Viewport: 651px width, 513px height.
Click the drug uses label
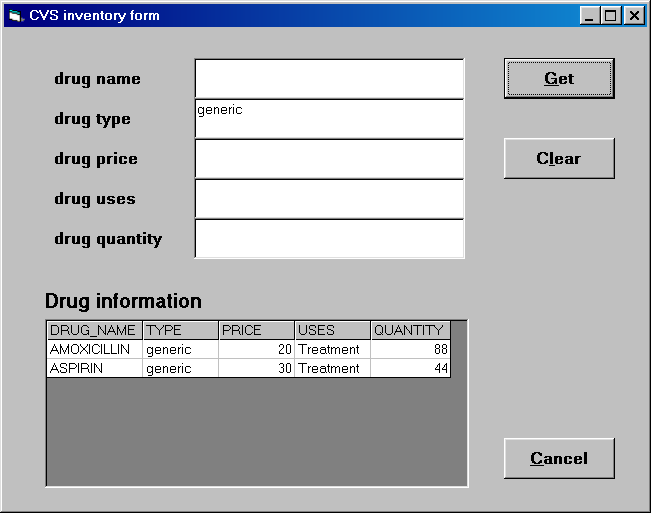tap(95, 199)
